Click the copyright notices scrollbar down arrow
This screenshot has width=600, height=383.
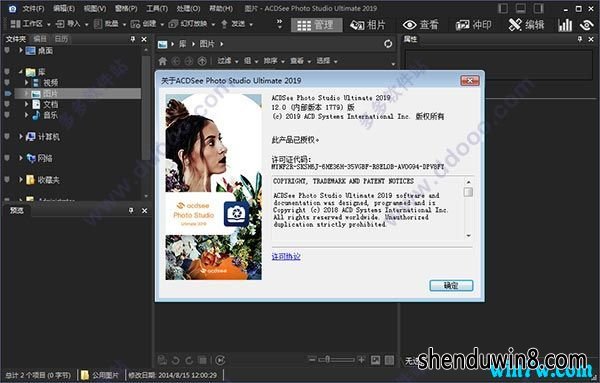468,236
